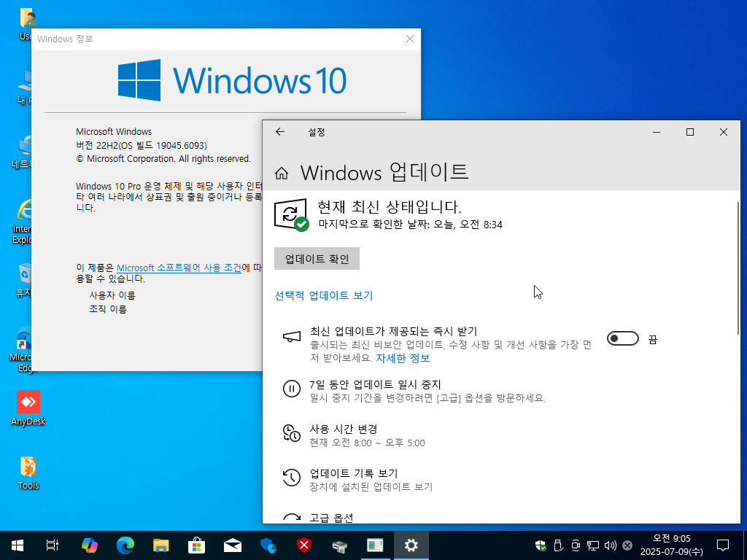This screenshot has height=560, width=747.
Task: Open the 자세한 정보 link
Action: [403, 358]
